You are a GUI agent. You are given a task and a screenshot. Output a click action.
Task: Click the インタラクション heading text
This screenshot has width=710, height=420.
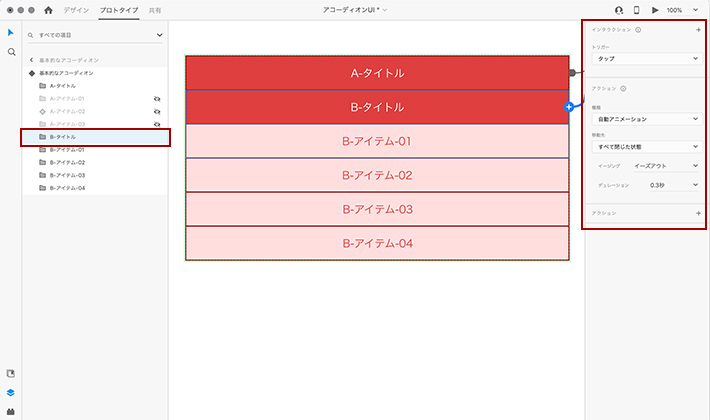pos(611,30)
